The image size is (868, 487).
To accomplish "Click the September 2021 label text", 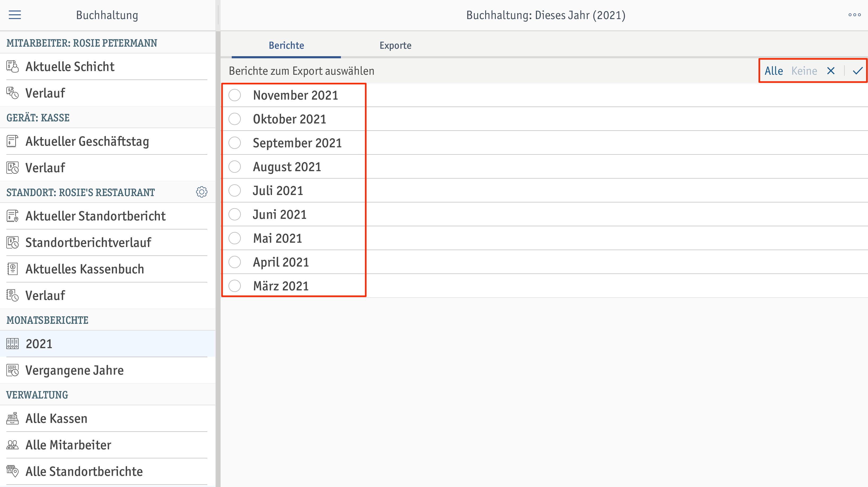I will (x=297, y=143).
